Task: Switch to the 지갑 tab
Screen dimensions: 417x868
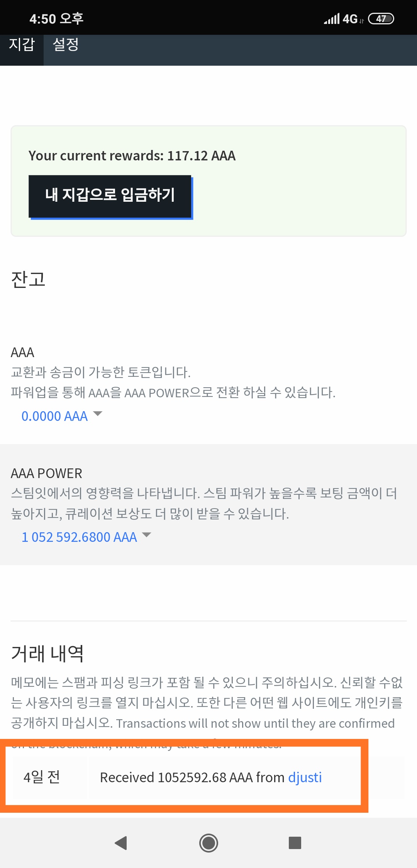Action: point(22,45)
